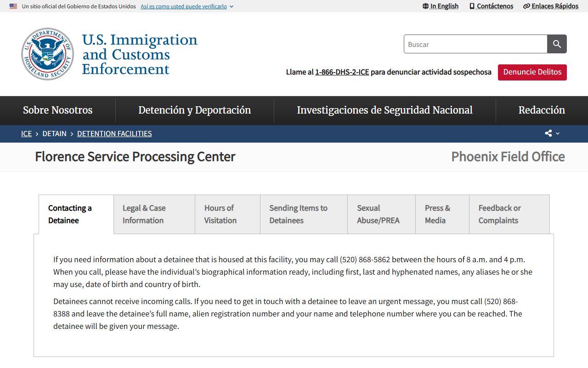The image size is (588, 368).
Task: Open the Sobre Nosotros menu
Action: (58, 110)
